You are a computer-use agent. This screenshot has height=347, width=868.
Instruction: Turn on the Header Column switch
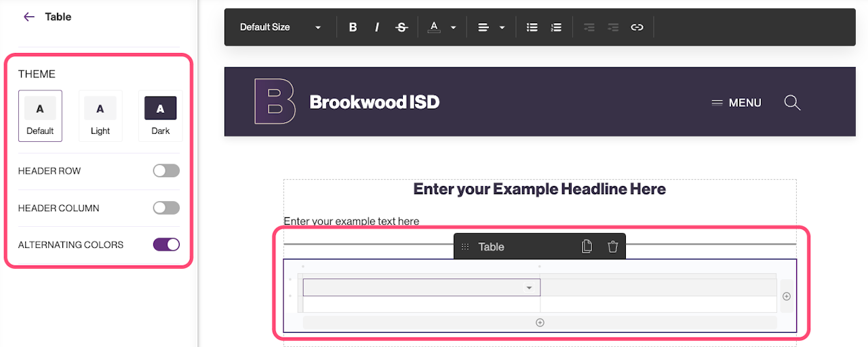click(166, 208)
